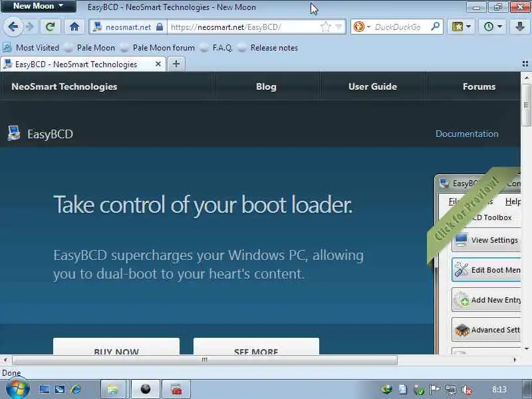The height and width of the screenshot is (399, 532).
Task: Open the URL history dropdown arrow
Action: [x=338, y=27]
